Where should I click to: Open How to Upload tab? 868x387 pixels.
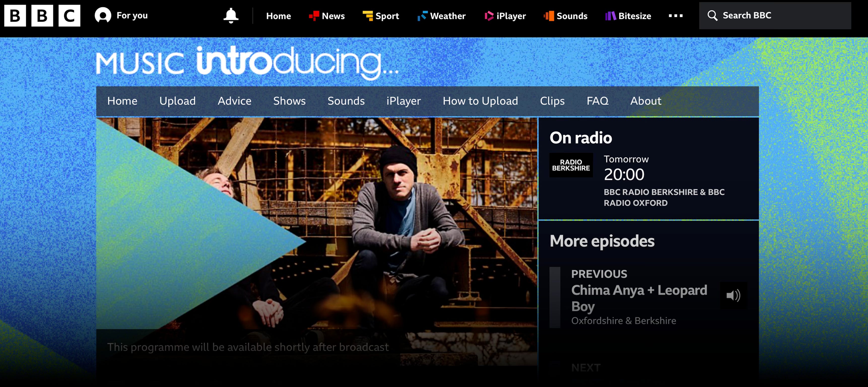coord(480,101)
